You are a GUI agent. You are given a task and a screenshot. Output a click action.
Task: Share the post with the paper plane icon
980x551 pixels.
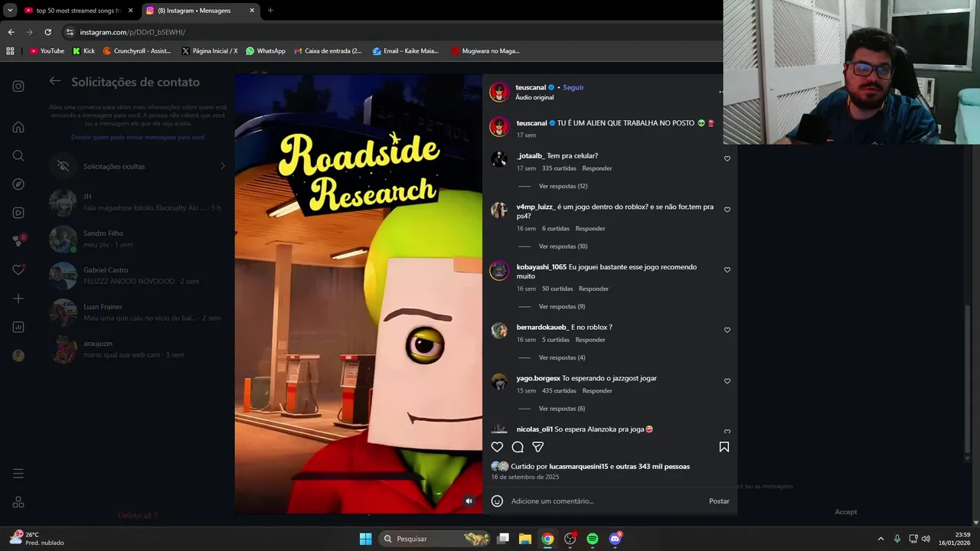coord(538,447)
